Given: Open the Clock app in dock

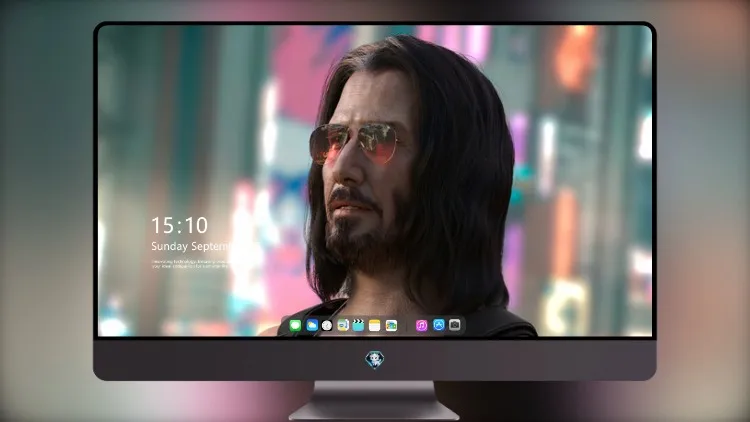Looking at the screenshot, I should pyautogui.click(x=327, y=326).
